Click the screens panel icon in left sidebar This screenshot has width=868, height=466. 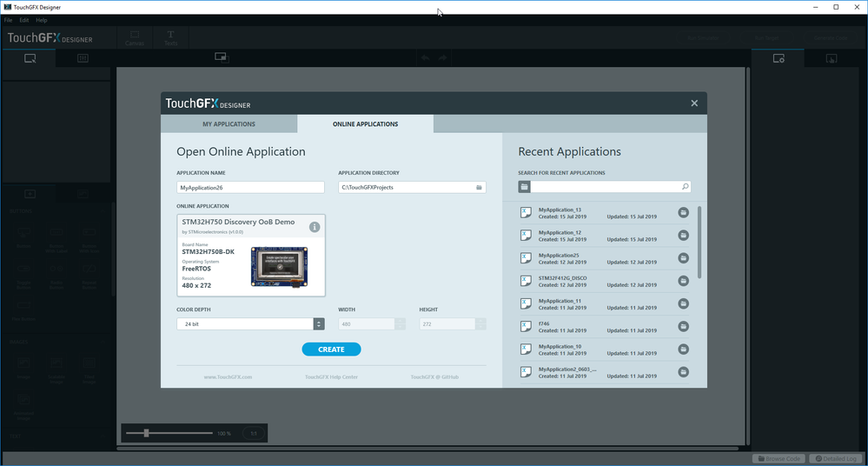pyautogui.click(x=30, y=58)
